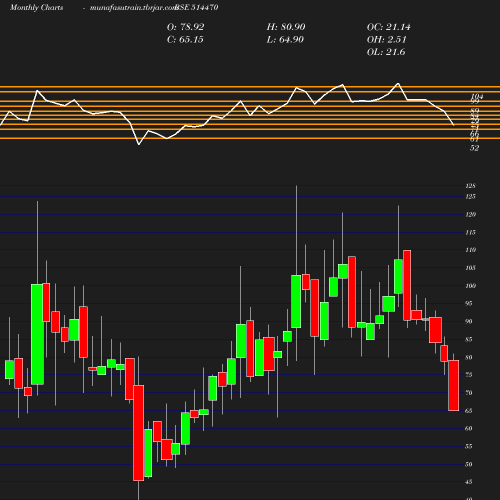This screenshot has height=500, width=500.
Task: Click the 60 price axis label
Action: click(x=469, y=429)
